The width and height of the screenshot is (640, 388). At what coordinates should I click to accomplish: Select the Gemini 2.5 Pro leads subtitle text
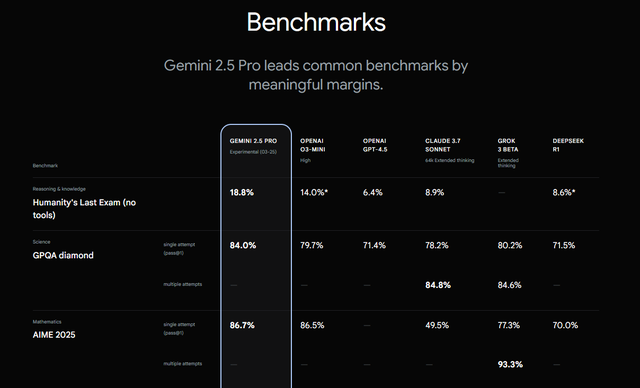[316, 75]
